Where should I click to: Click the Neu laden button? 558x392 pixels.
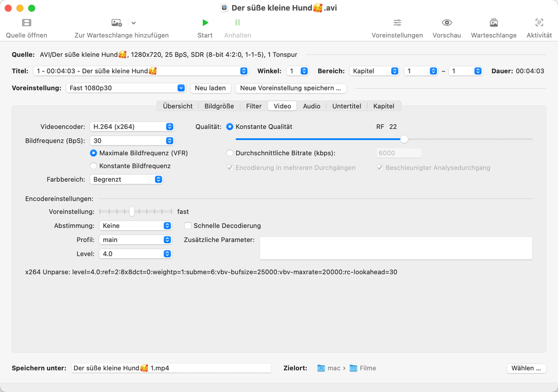(210, 88)
